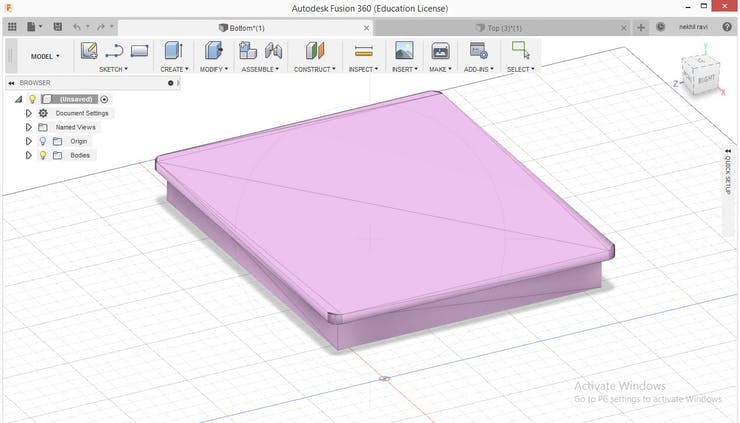The image size is (740, 423).
Task: Click the Create Sketch icon
Action: tap(89, 50)
